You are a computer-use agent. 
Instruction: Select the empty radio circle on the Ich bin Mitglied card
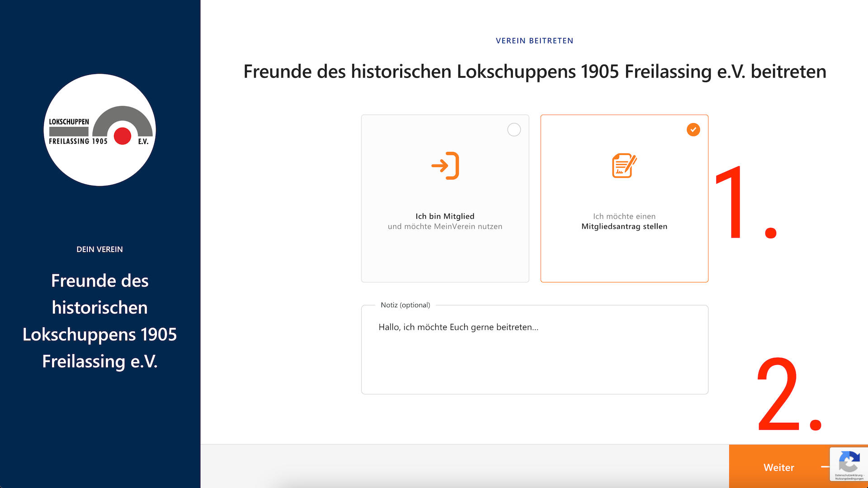(x=514, y=130)
